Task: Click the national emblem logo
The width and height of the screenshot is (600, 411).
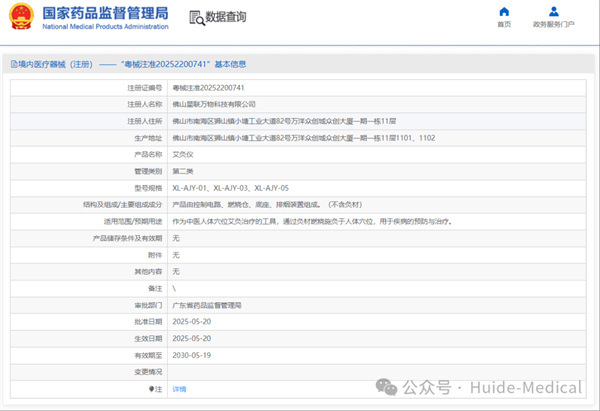Action: [x=21, y=16]
